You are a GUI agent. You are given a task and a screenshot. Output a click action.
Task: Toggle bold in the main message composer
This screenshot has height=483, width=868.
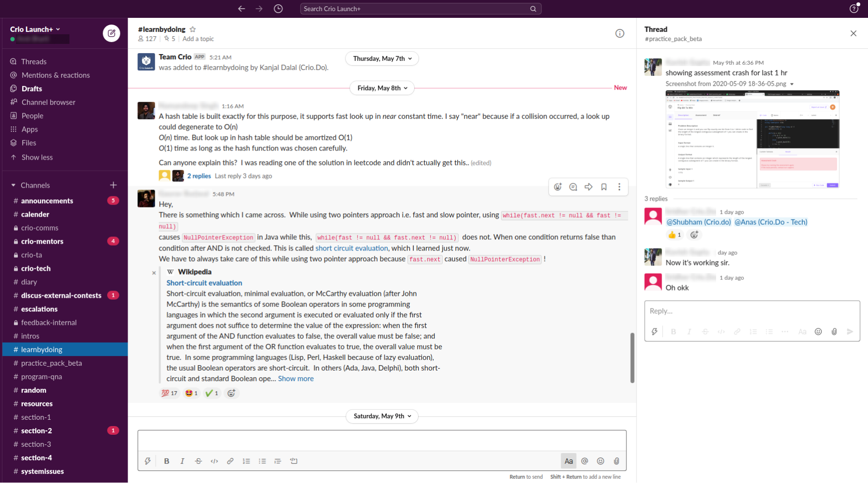[166, 461]
